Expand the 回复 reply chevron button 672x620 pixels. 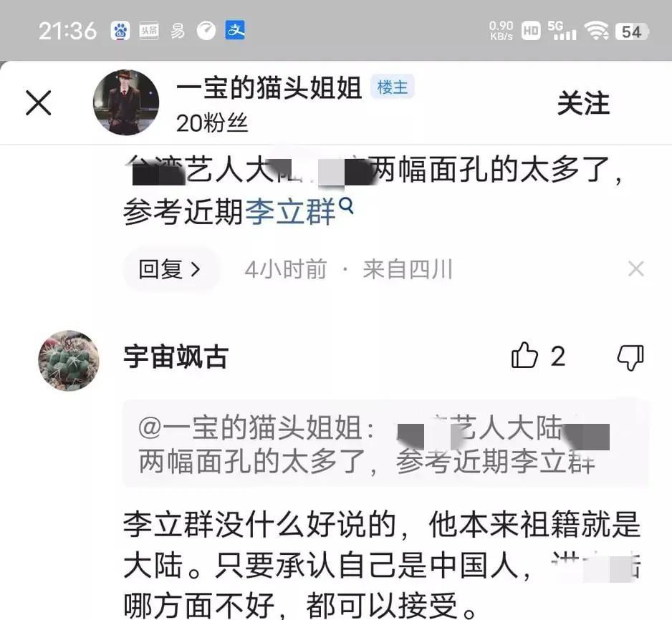(170, 270)
